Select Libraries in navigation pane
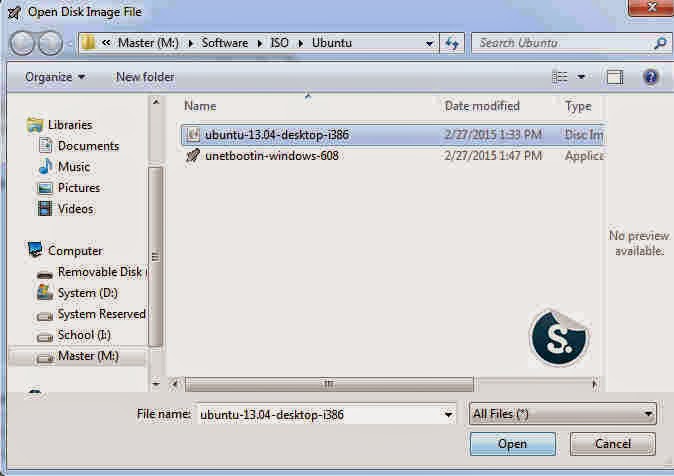 click(70, 125)
